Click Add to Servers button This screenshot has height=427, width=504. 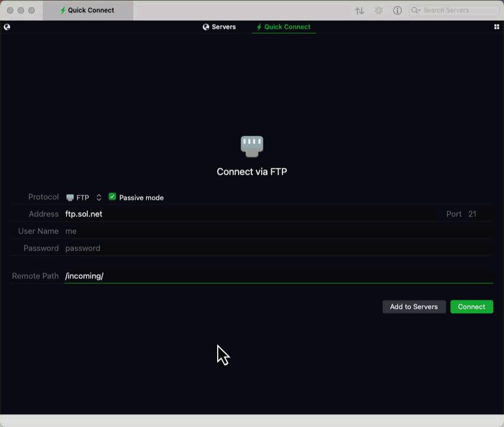coord(414,307)
